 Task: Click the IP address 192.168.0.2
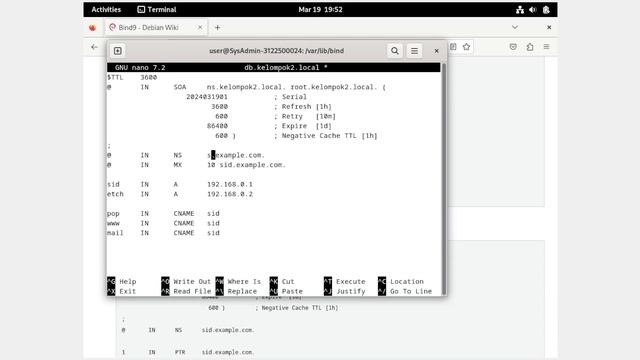tap(230, 194)
